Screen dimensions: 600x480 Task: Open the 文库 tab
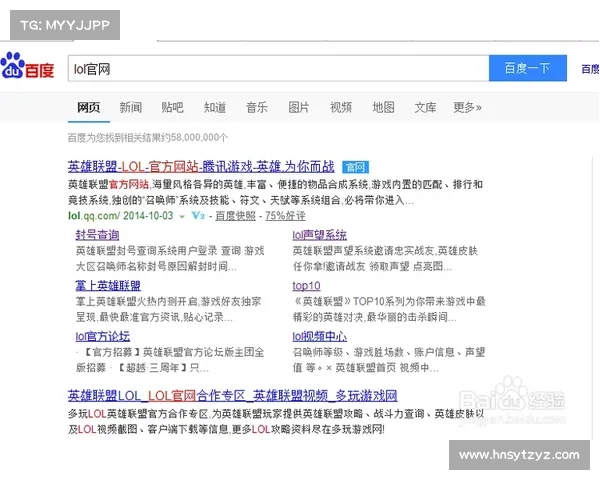[x=426, y=107]
